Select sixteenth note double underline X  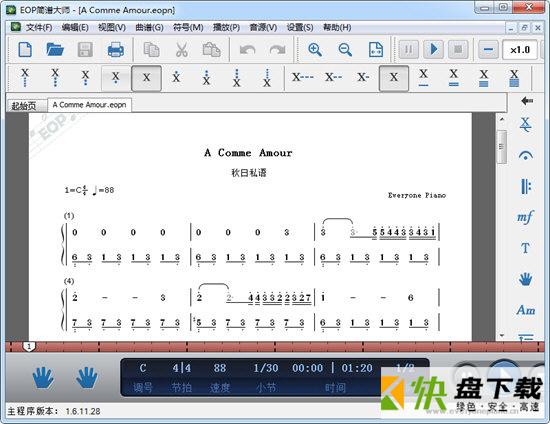(x=454, y=78)
